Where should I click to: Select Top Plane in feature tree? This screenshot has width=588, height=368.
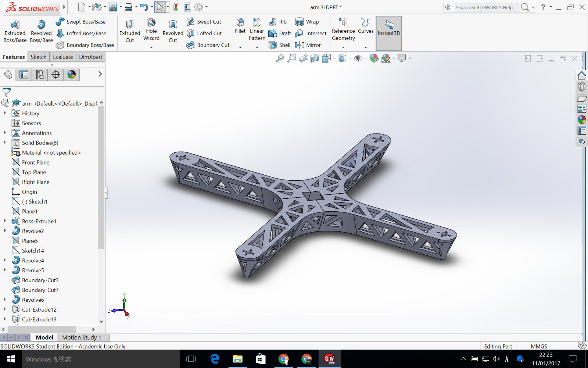tap(34, 172)
